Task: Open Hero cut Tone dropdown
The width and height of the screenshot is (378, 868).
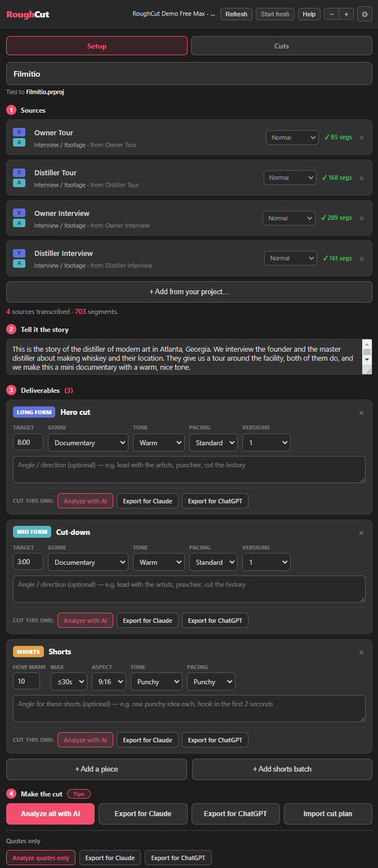Action: [159, 442]
